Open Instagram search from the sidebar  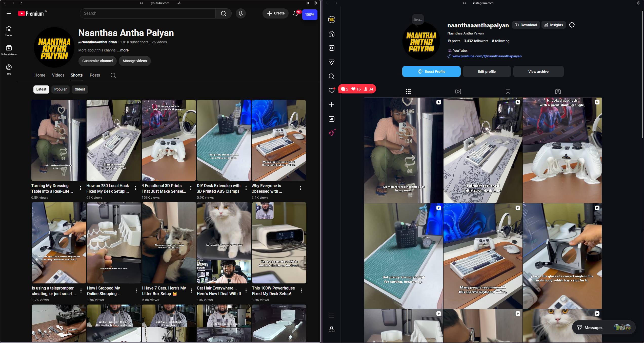(332, 76)
